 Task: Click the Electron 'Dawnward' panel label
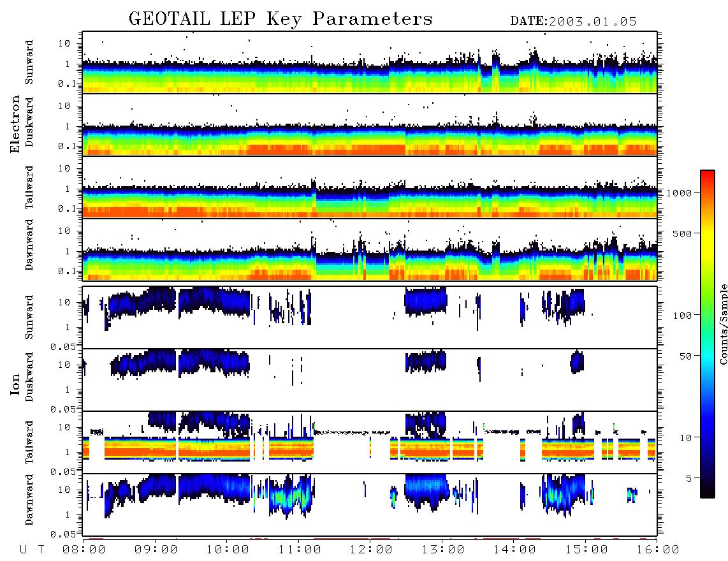coord(29,245)
